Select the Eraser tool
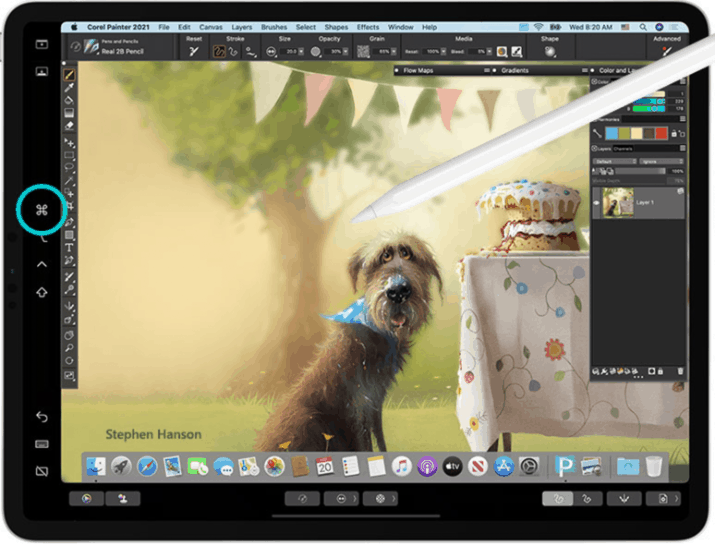 coord(69,125)
